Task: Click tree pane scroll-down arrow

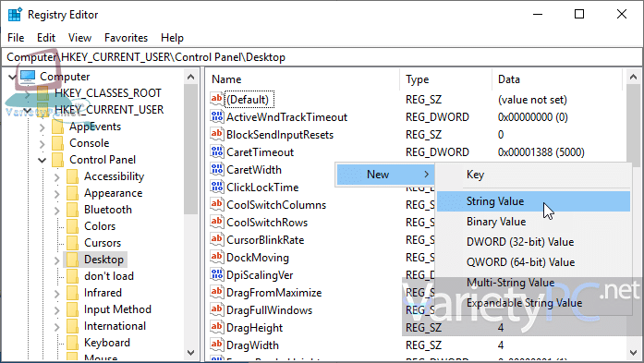Action: pyautogui.click(x=190, y=352)
